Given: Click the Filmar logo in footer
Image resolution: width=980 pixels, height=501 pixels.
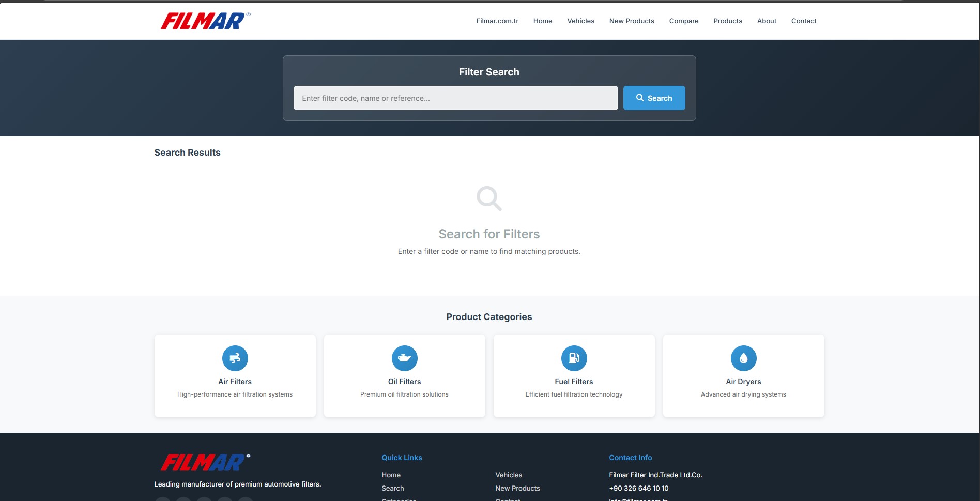Looking at the screenshot, I should point(205,462).
